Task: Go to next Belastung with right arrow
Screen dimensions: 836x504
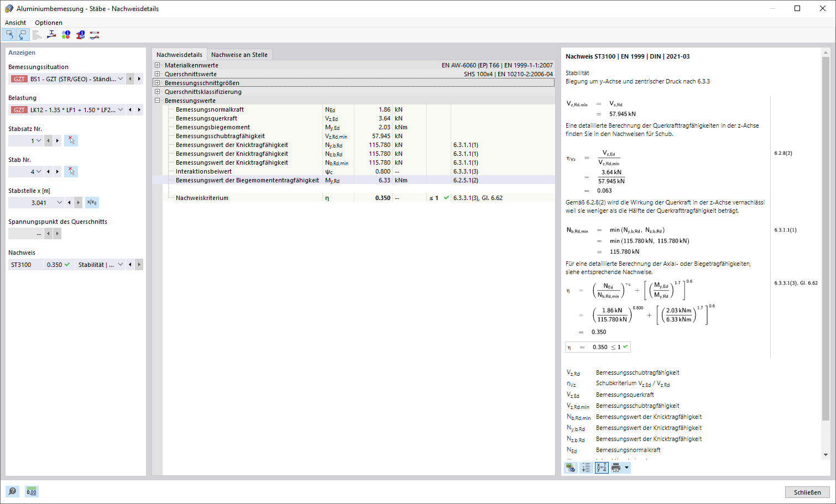Action: 139,110
